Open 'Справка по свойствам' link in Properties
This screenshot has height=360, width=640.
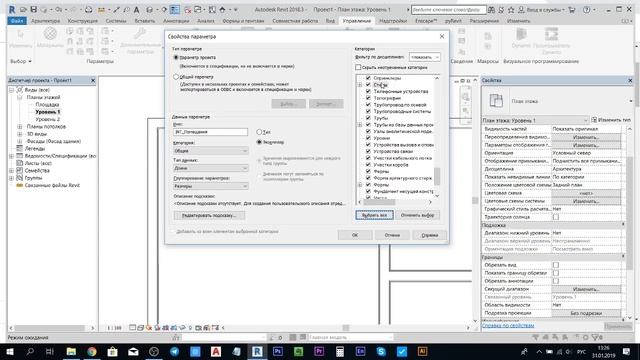[508, 326]
